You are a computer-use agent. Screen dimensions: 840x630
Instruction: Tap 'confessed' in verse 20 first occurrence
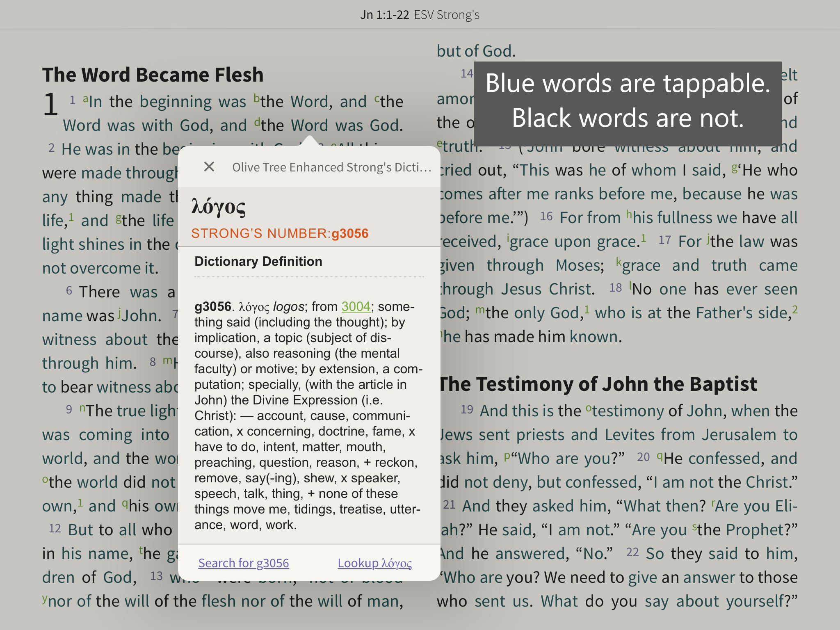click(x=724, y=459)
